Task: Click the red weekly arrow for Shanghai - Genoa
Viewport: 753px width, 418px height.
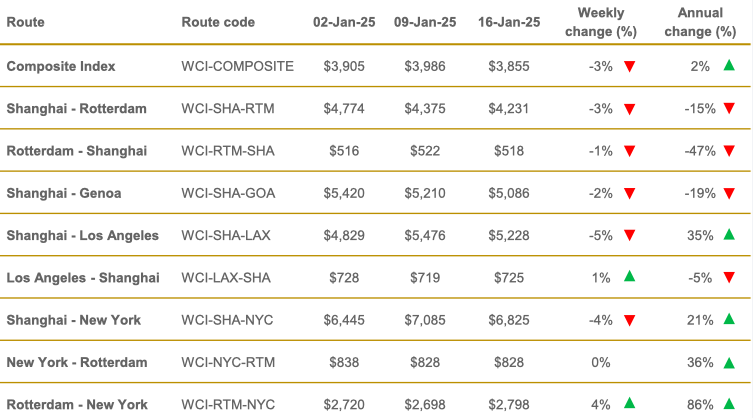Action: pyautogui.click(x=630, y=194)
